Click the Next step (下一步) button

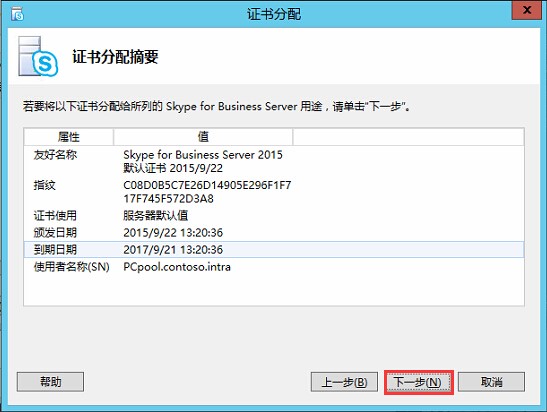click(418, 382)
